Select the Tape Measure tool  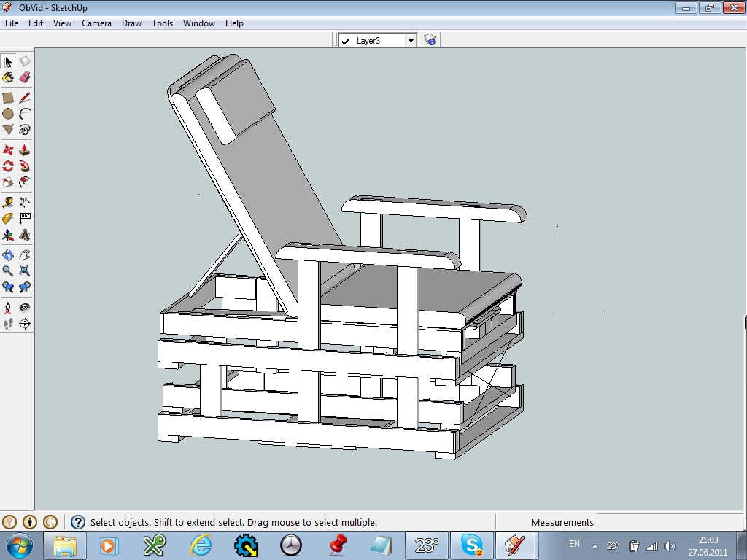coord(8,203)
